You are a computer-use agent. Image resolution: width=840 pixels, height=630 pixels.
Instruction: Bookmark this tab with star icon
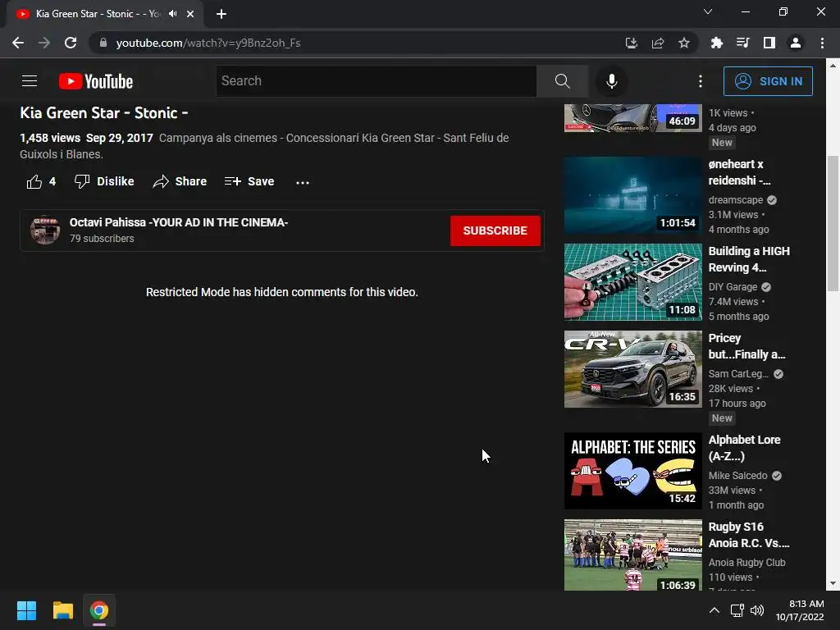683,43
